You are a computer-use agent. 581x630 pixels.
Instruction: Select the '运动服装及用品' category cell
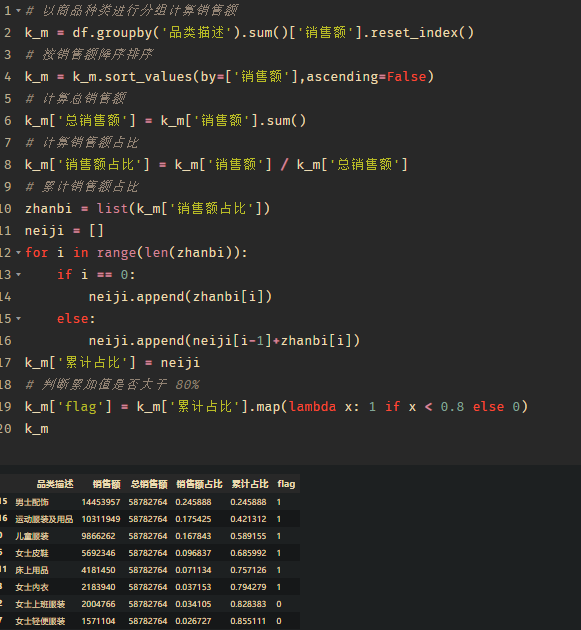tap(44, 519)
